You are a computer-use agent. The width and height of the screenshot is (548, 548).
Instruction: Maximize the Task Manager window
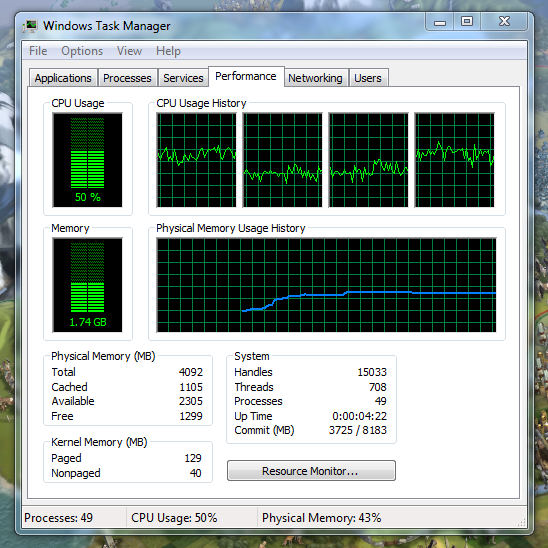click(x=467, y=22)
